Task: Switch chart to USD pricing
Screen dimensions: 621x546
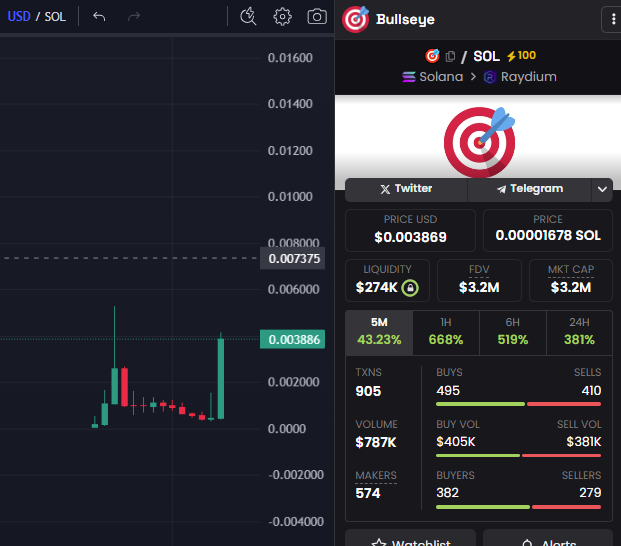Action: coord(19,17)
